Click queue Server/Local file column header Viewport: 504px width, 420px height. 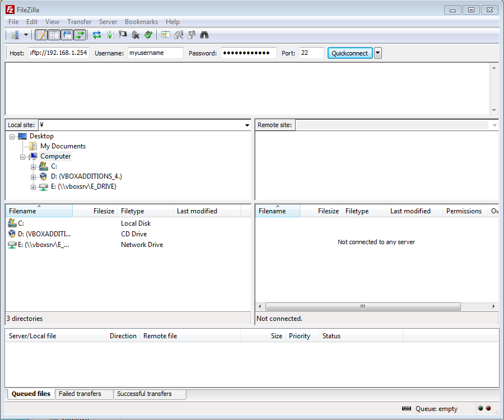click(x=56, y=336)
